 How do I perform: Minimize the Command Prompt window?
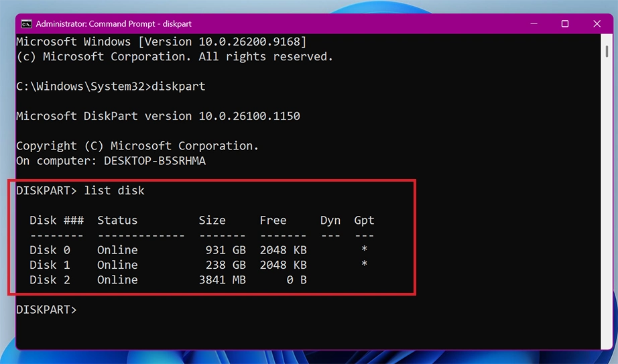tap(534, 23)
